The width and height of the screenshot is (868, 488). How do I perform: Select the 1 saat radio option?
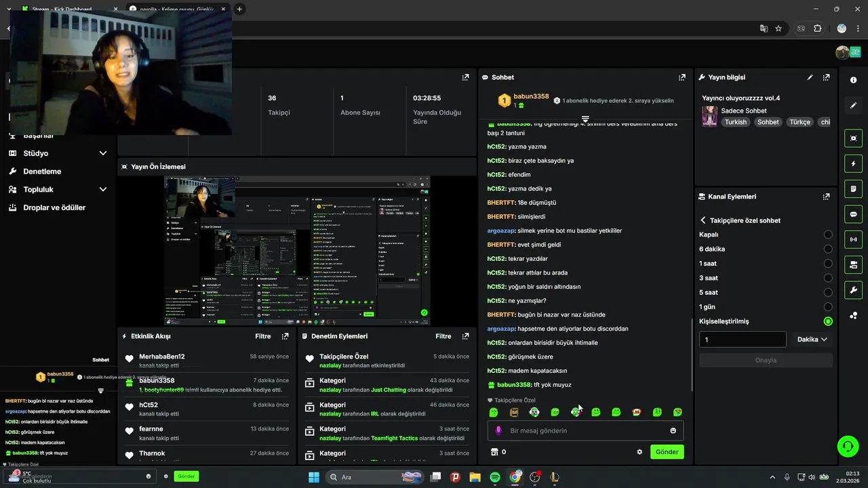pos(828,264)
